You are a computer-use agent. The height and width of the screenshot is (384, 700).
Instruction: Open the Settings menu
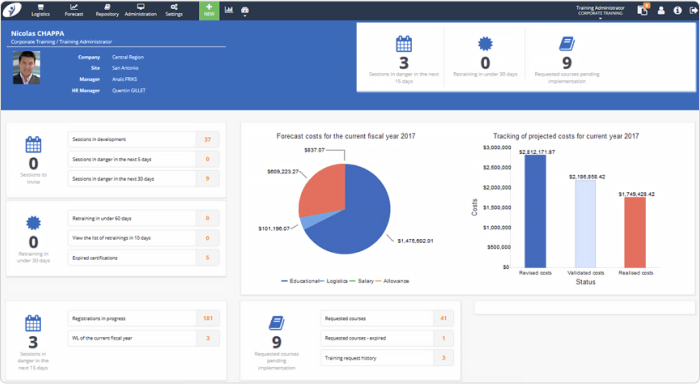(x=174, y=10)
